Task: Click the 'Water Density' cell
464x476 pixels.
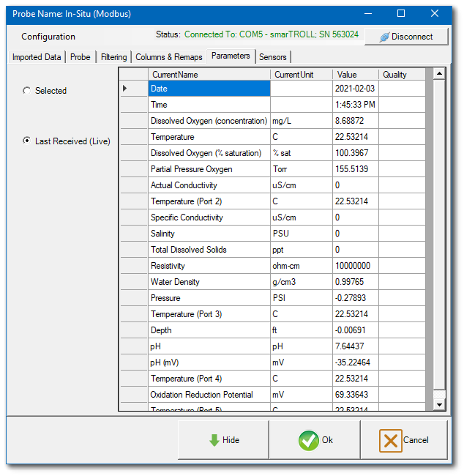Action: pos(209,282)
